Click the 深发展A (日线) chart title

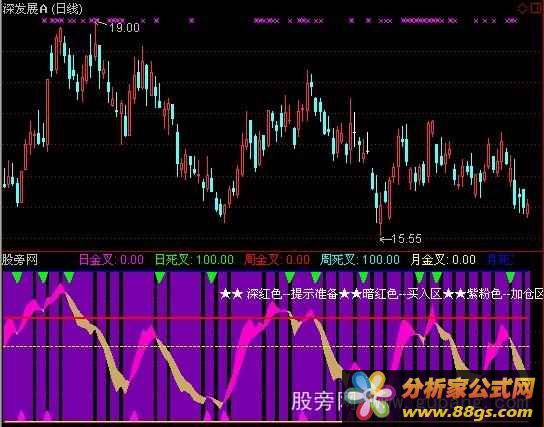(42, 9)
